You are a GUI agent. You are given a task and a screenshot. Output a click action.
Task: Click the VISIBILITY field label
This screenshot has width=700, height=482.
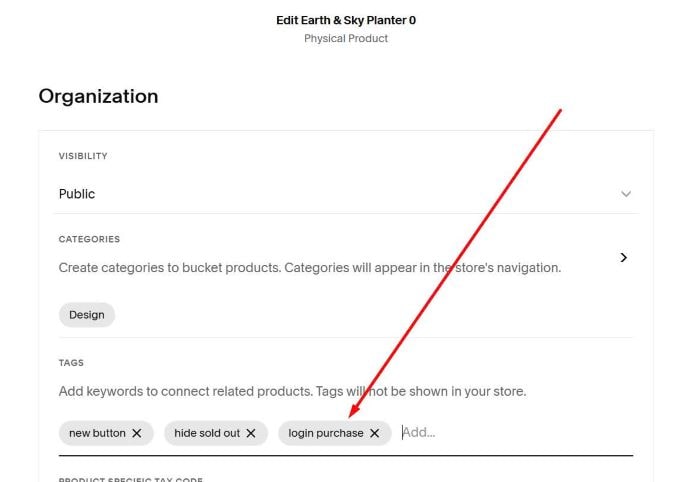tap(83, 156)
